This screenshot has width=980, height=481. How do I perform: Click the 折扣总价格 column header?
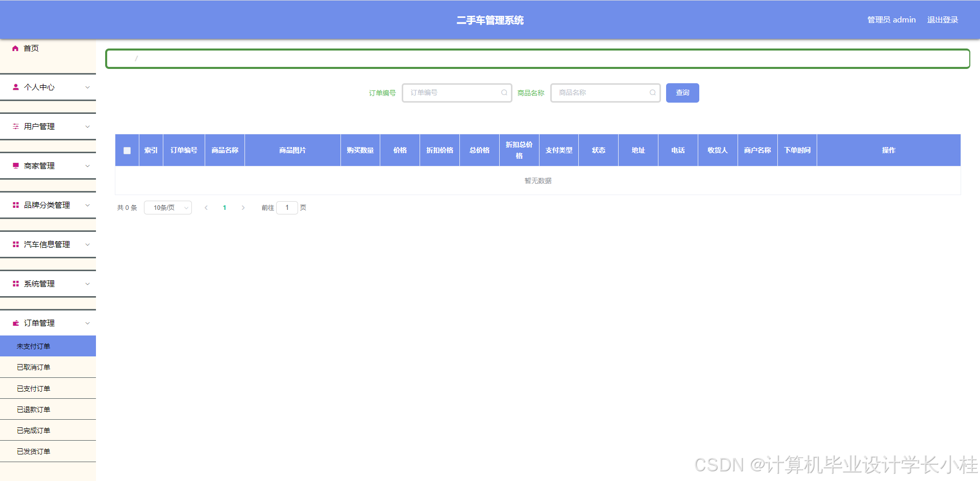tap(519, 151)
